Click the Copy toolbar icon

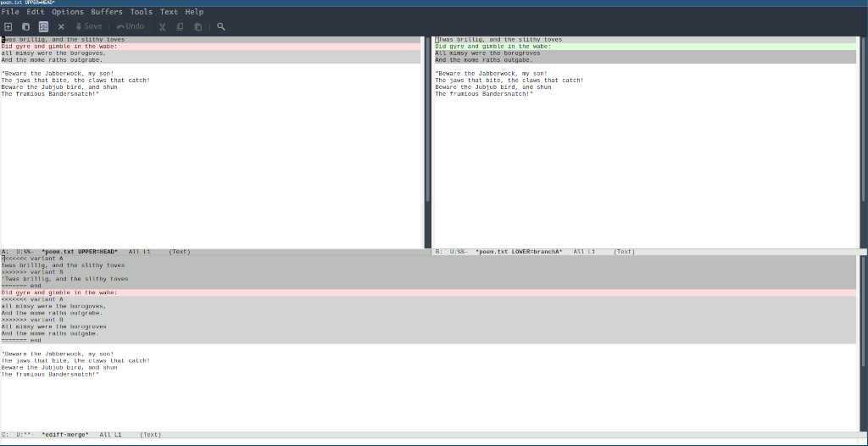click(180, 26)
